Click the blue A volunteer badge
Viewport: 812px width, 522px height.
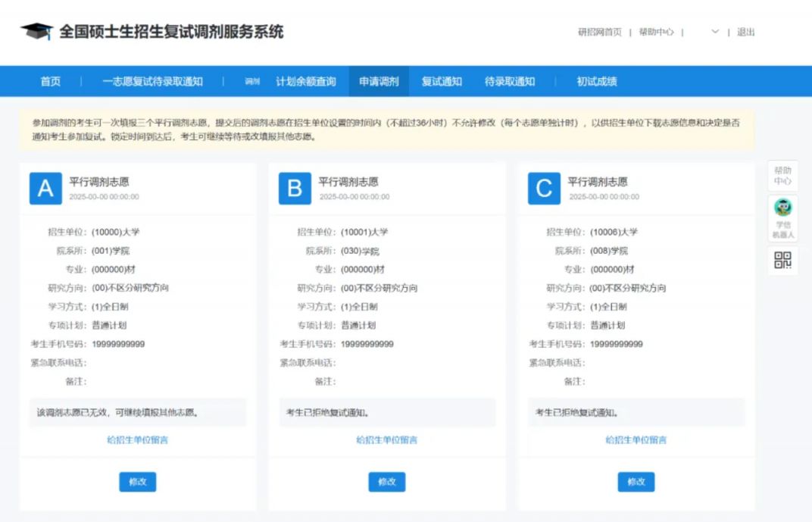45,189
